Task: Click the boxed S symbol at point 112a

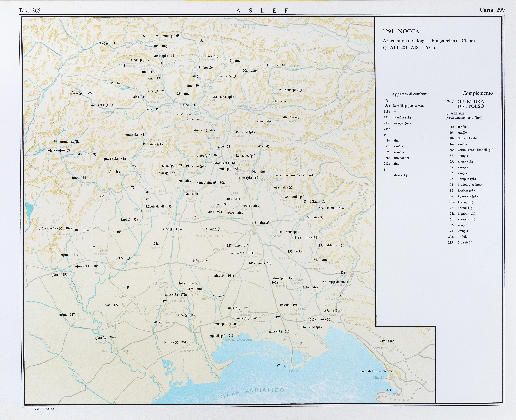Action: (x=171, y=229)
